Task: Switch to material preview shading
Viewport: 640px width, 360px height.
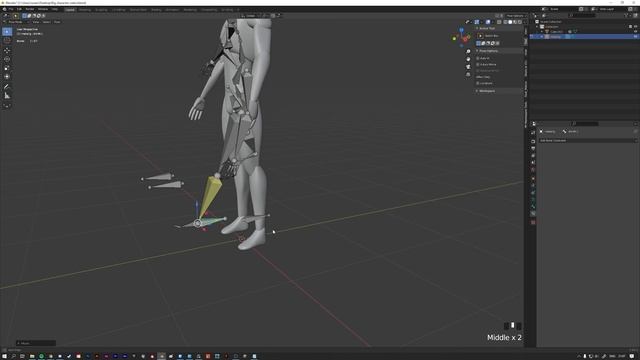Action: (x=515, y=22)
